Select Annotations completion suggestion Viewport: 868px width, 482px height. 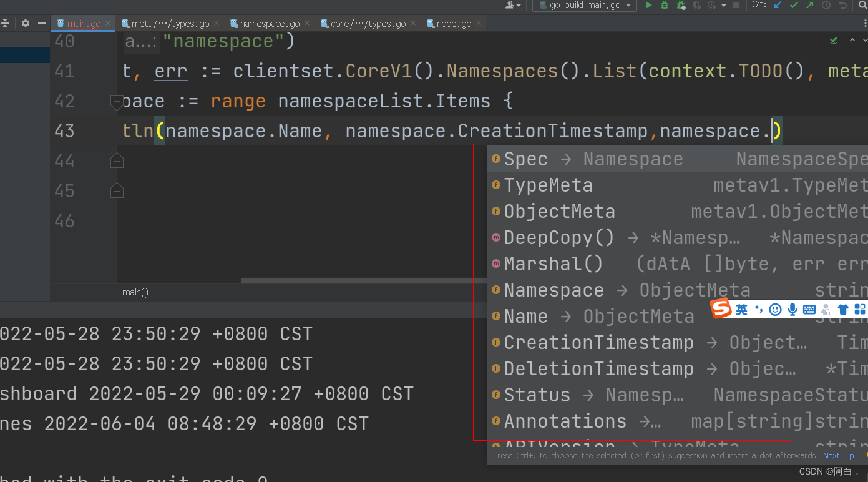(x=678, y=421)
